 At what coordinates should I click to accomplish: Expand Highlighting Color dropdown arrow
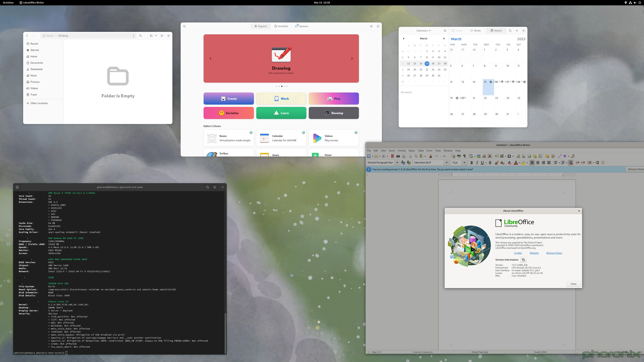pos(527,163)
